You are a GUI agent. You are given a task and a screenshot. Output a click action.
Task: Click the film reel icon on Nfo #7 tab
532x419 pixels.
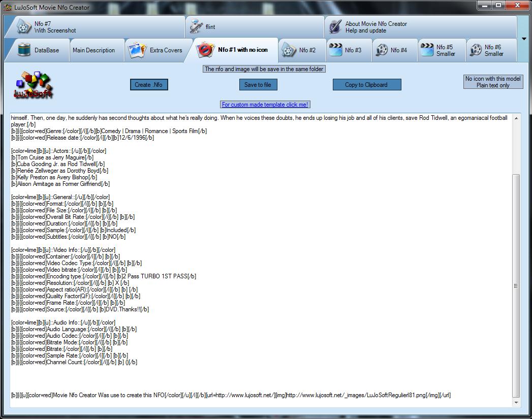click(x=23, y=27)
